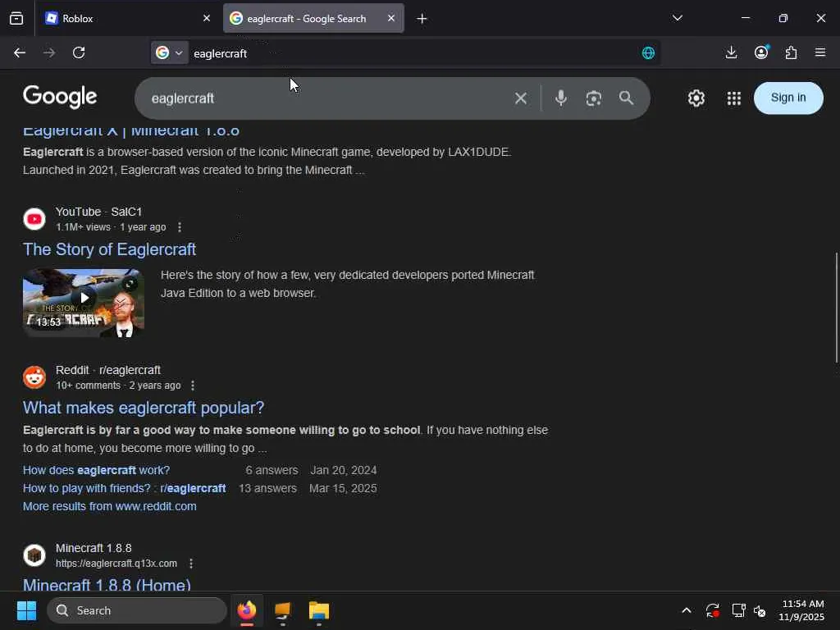Open the taskbar clock showing 11:54 AM
Viewport: 840px width, 630px height.
point(802,610)
